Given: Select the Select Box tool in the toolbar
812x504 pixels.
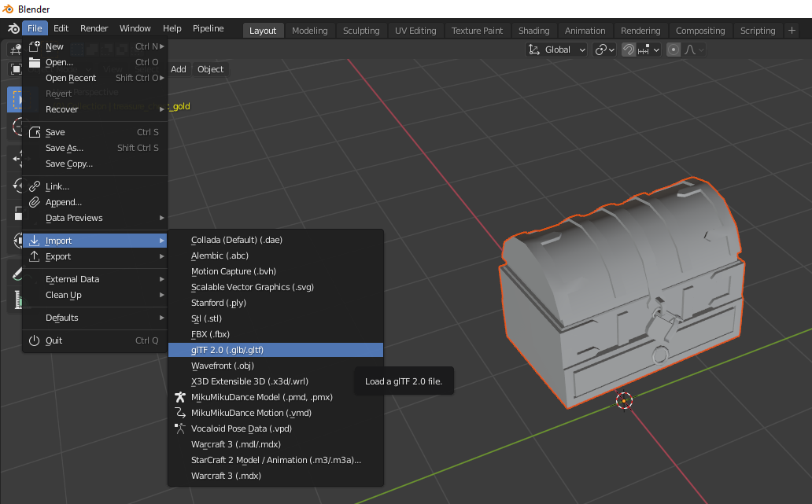Looking at the screenshot, I should coord(14,100).
